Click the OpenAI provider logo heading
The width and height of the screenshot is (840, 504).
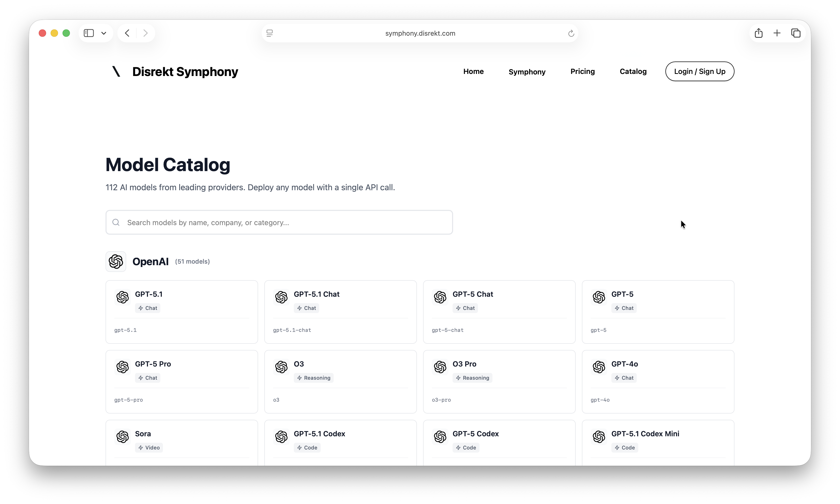116,262
